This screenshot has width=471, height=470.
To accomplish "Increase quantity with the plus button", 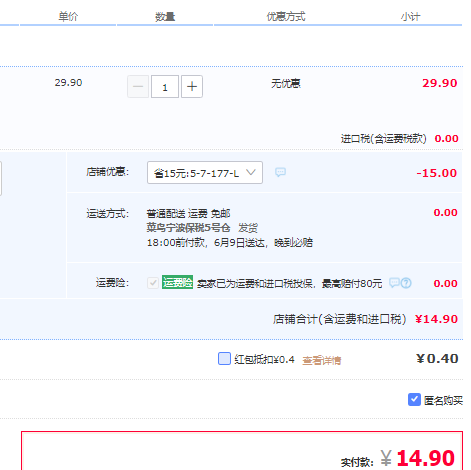I will (192, 87).
